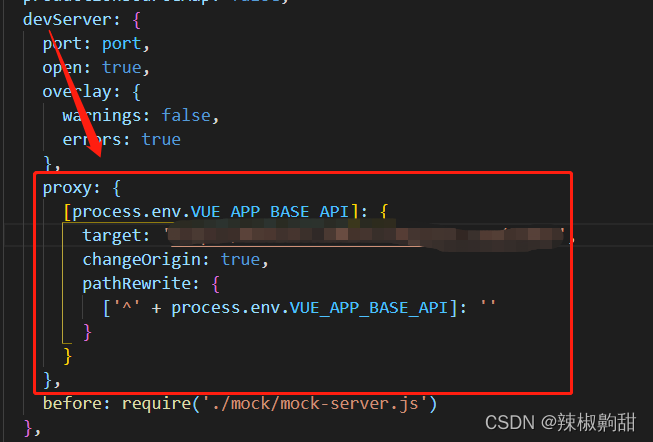This screenshot has width=653, height=442.
Task: Place cursor on the open key
Action: tap(62, 68)
